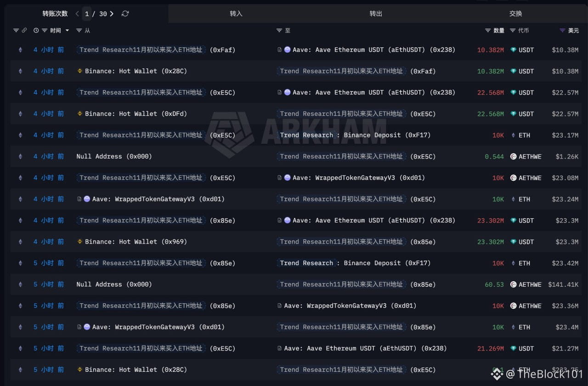Click the AETHWE token icon on Null Address row
This screenshot has width=588, height=386.
click(513, 156)
